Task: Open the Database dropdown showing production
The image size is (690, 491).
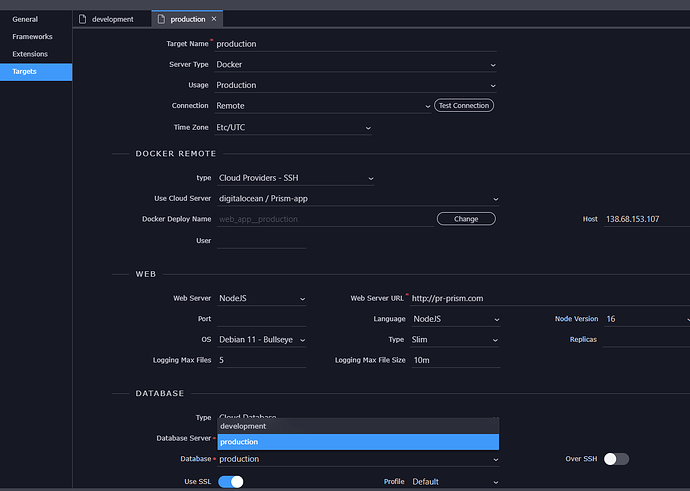Action: pyautogui.click(x=358, y=459)
